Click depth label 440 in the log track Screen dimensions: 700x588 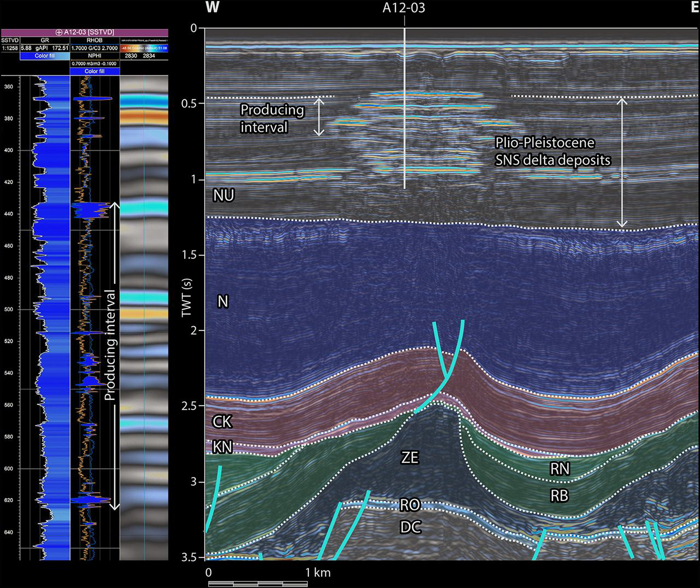[8, 214]
